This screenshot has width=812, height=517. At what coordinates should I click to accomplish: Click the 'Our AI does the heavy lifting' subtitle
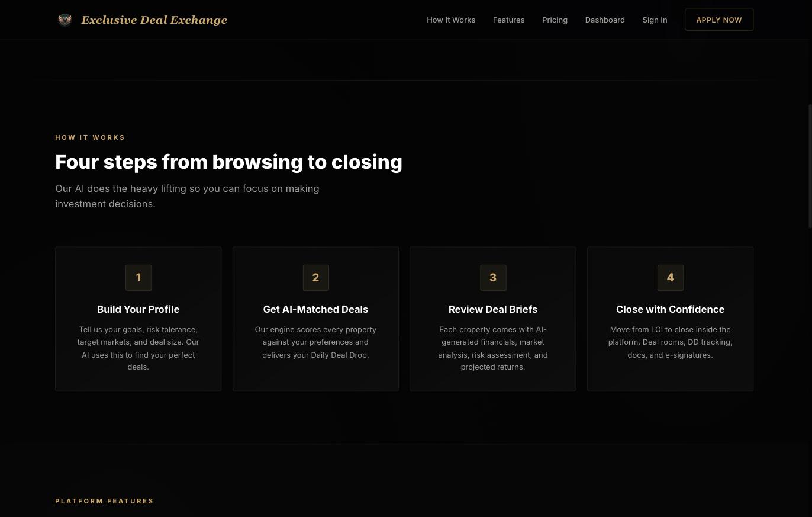[187, 196]
